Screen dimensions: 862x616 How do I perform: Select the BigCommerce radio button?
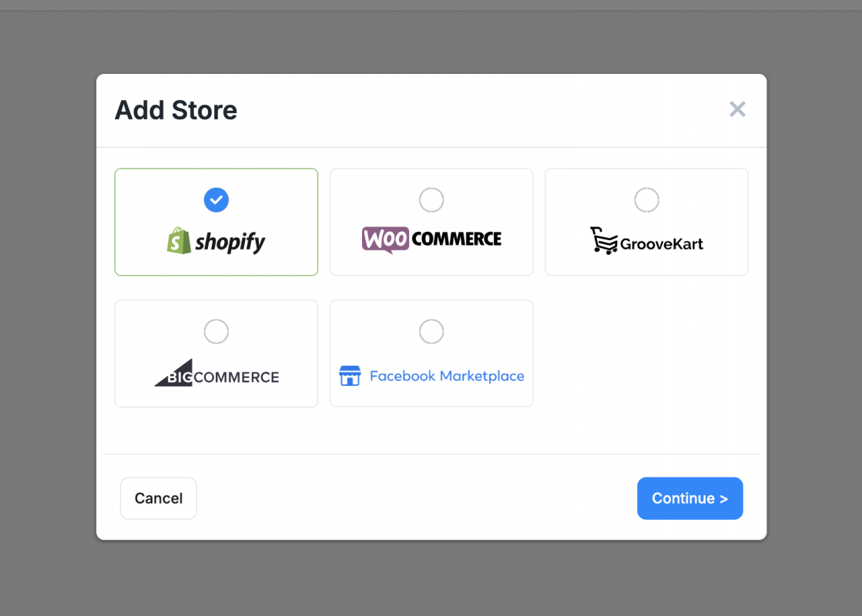(x=216, y=331)
